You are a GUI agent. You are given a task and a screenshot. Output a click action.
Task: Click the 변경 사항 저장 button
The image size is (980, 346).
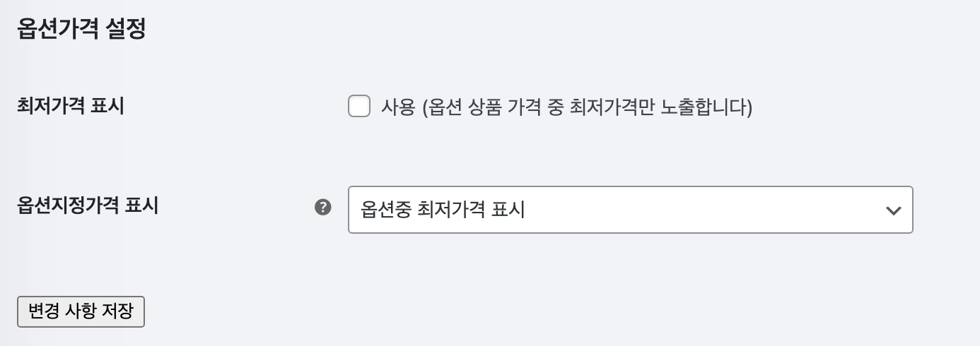[x=81, y=311]
